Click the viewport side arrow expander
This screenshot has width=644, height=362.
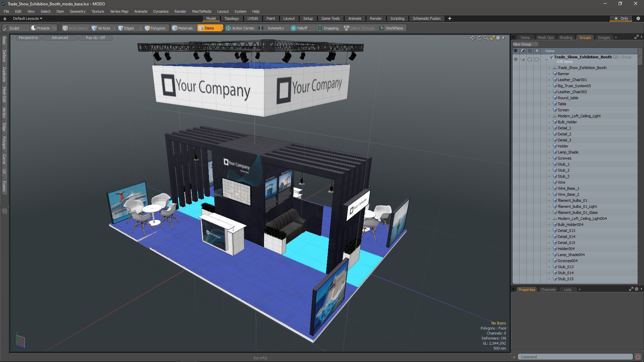[503, 38]
